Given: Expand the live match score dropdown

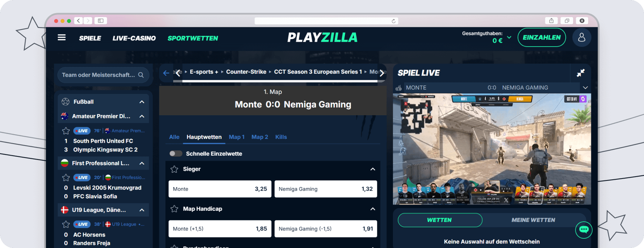Looking at the screenshot, I should coord(585,88).
